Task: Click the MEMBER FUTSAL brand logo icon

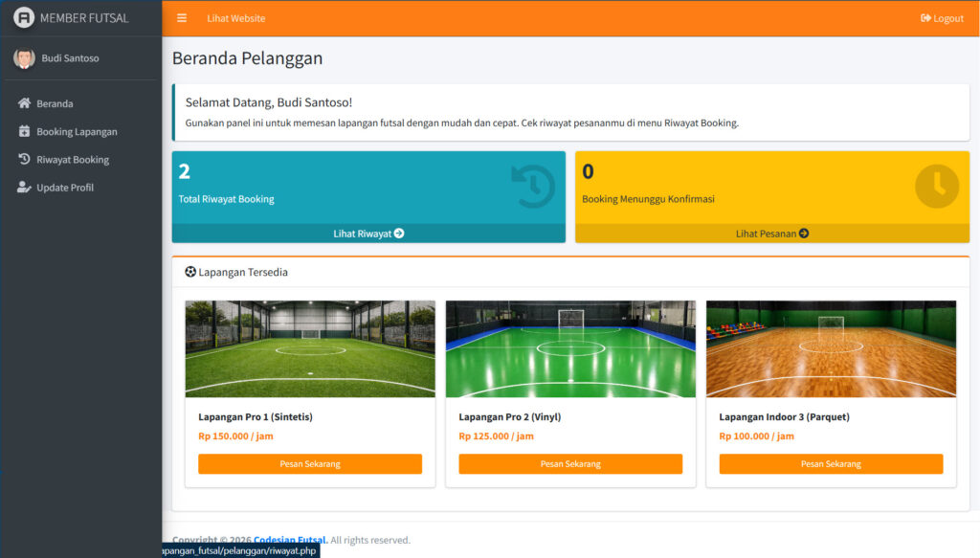Action: tap(24, 18)
